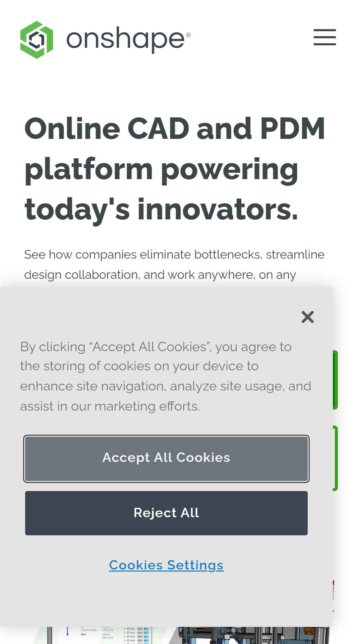Click the "See how companies eliminate bottlenecks" paragraph
362x644 pixels.
[x=174, y=265]
